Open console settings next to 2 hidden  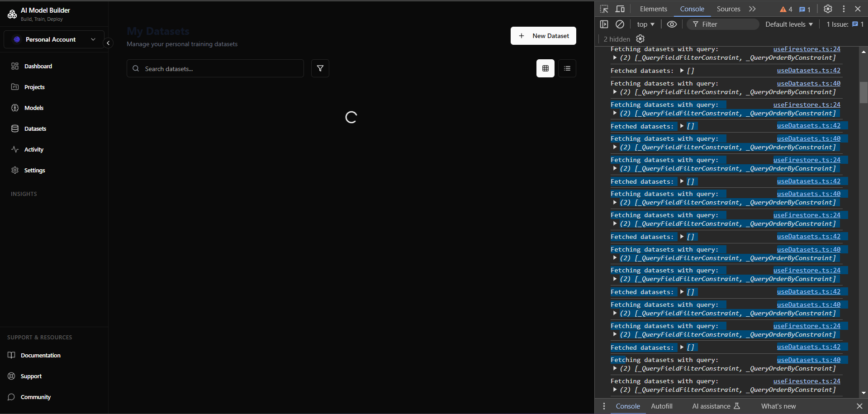[x=640, y=39]
